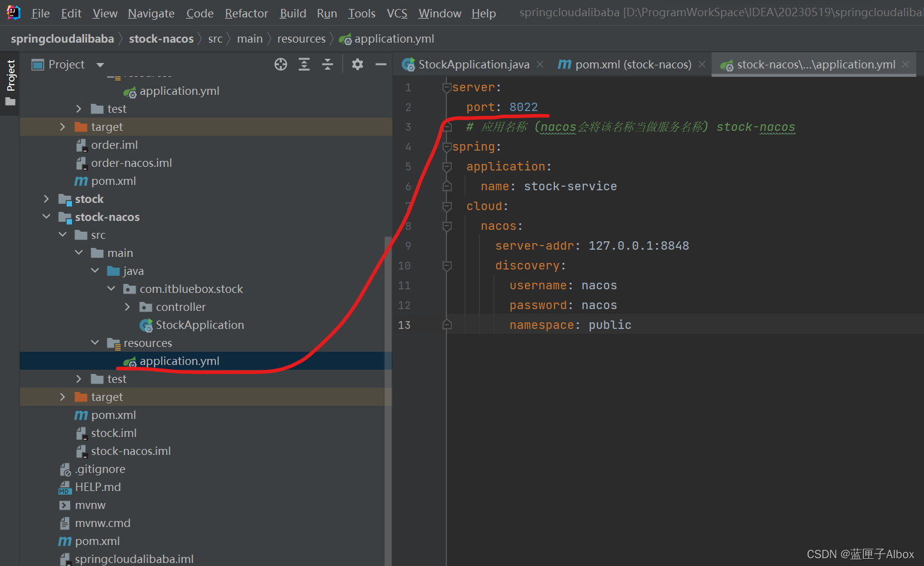924x566 pixels.
Task: Close the pom.xml (stock-nacos) tab
Action: 702,64
